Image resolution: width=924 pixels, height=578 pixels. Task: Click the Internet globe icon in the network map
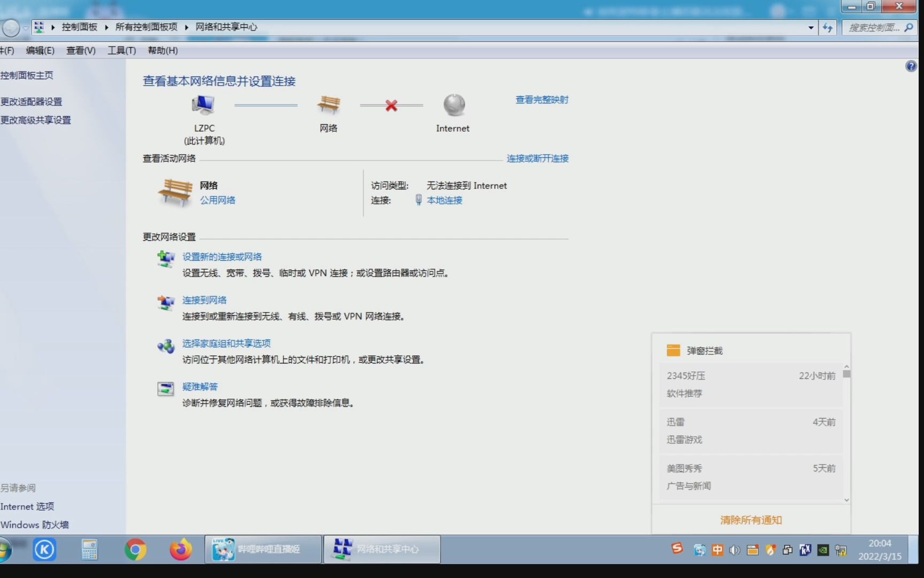click(x=454, y=105)
